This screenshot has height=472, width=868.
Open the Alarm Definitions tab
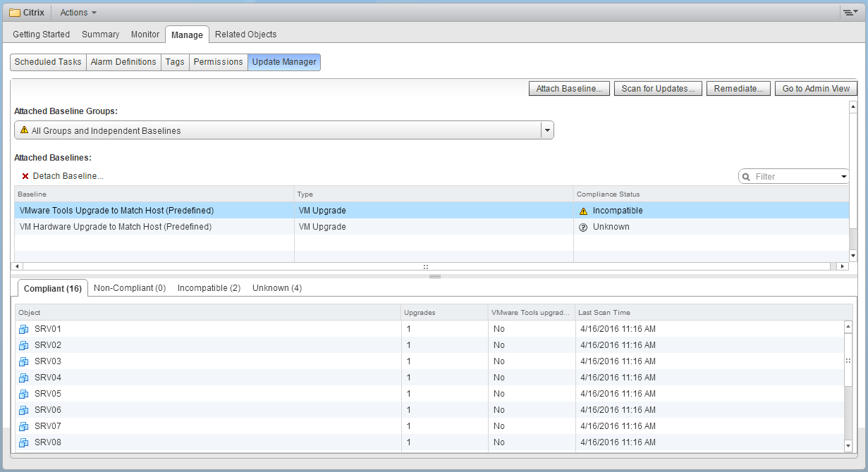click(x=123, y=62)
